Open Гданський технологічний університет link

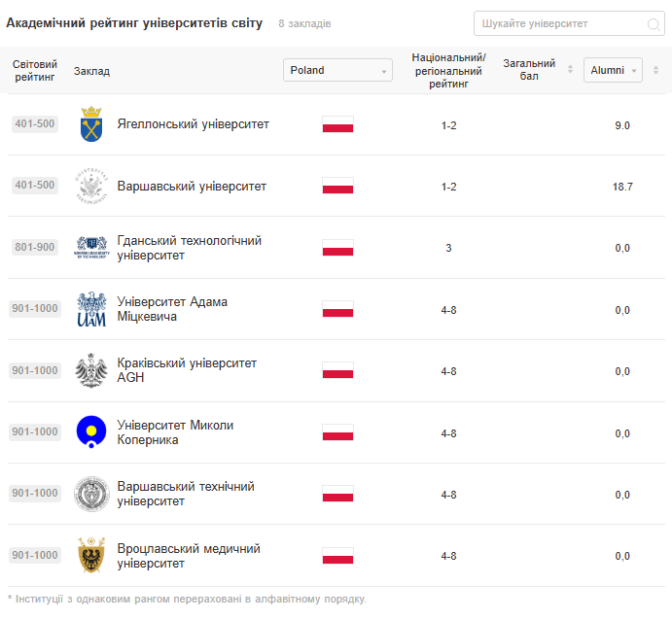click(x=189, y=248)
